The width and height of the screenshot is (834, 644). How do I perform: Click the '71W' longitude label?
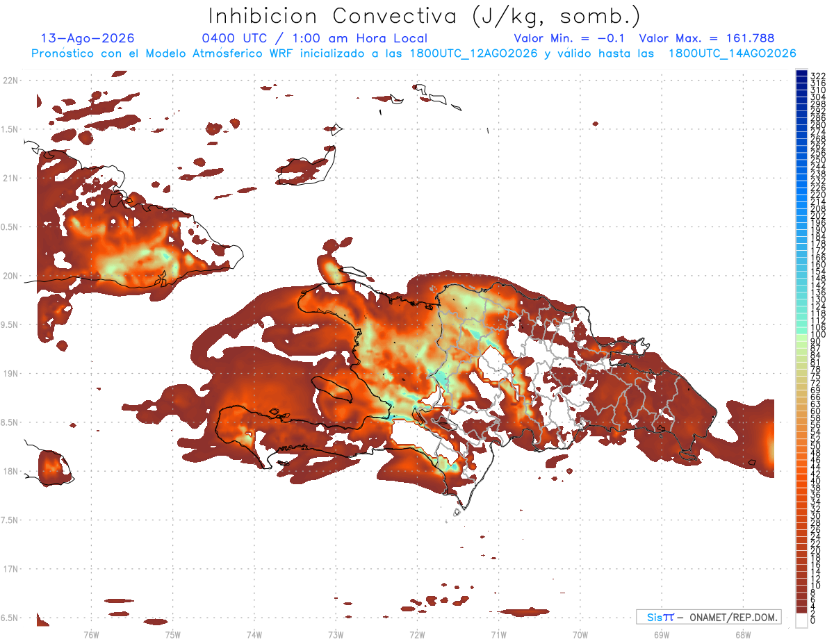(x=498, y=635)
